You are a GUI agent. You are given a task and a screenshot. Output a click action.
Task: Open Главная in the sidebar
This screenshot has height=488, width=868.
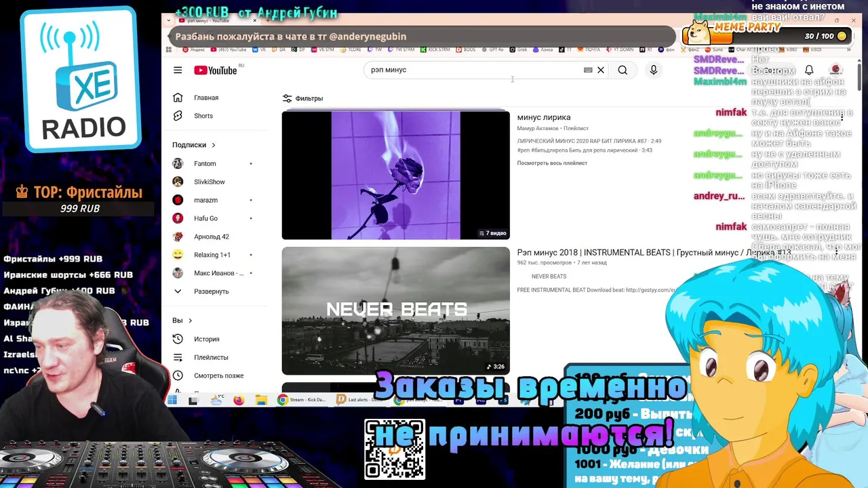[206, 98]
